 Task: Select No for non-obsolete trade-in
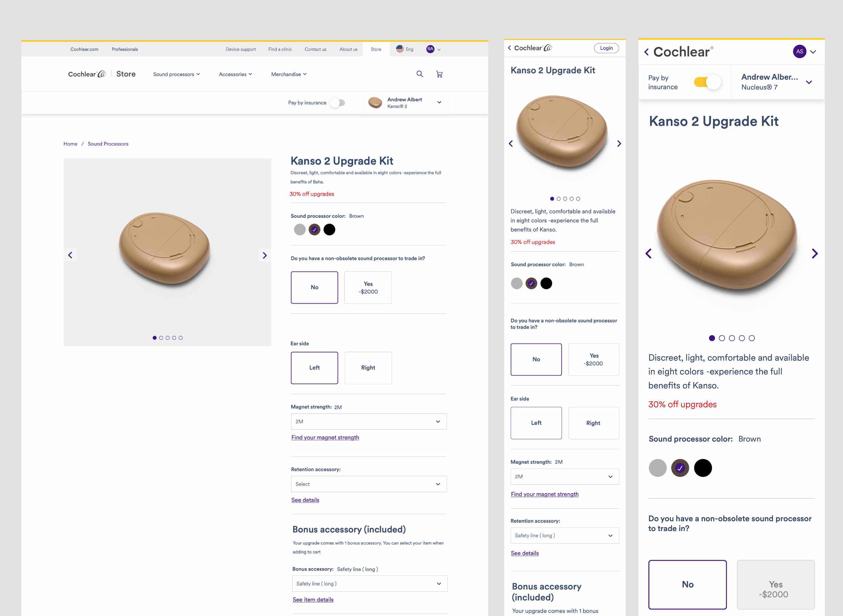314,287
